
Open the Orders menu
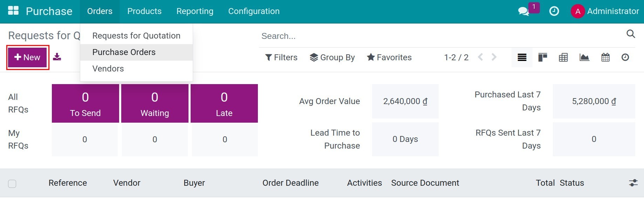point(100,11)
